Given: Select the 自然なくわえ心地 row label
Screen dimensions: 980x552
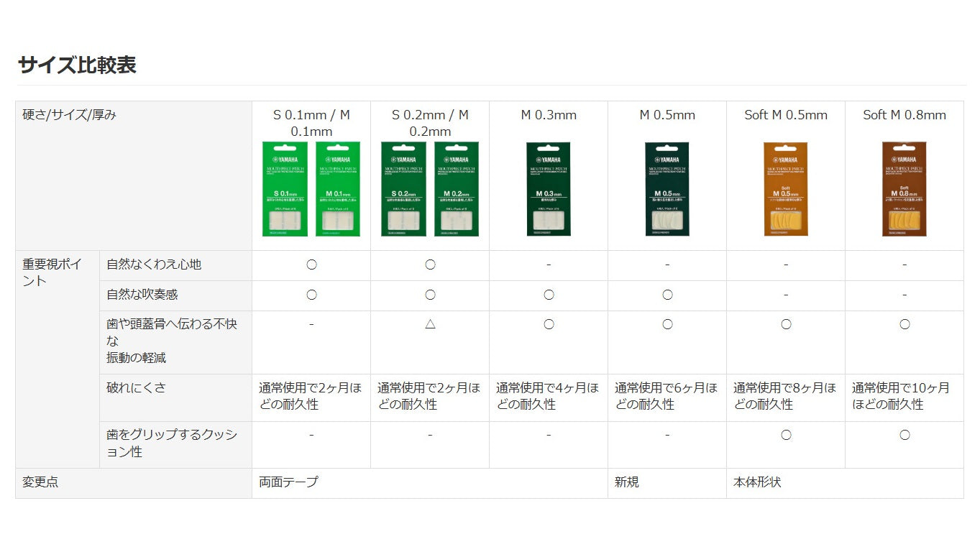Looking at the screenshot, I should click(x=154, y=264).
